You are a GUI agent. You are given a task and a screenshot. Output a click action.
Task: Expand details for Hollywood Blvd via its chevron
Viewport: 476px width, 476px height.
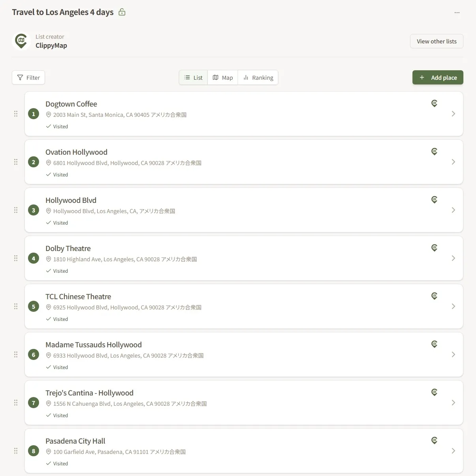point(453,210)
